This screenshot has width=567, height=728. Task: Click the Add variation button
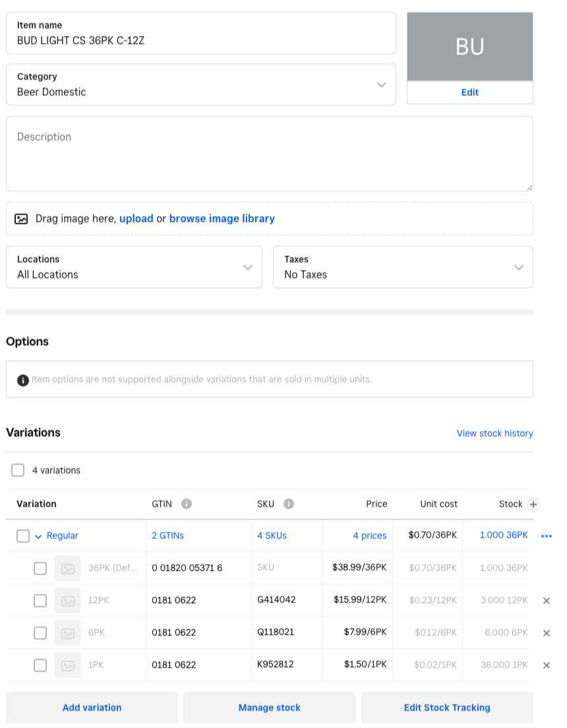tap(92, 708)
